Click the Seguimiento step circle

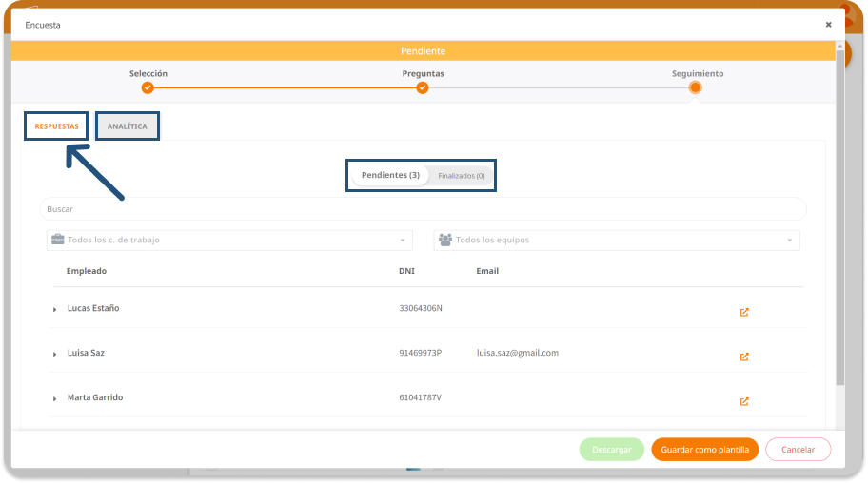tap(696, 88)
